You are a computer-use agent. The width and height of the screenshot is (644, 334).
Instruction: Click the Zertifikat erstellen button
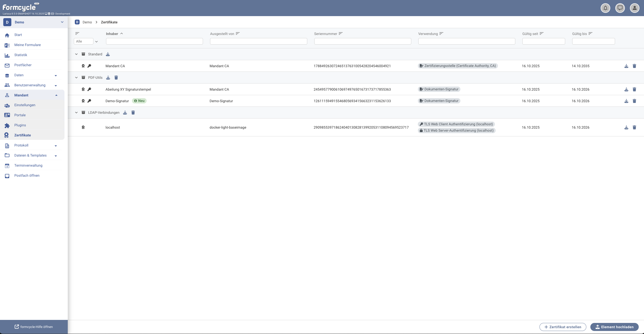click(563, 327)
